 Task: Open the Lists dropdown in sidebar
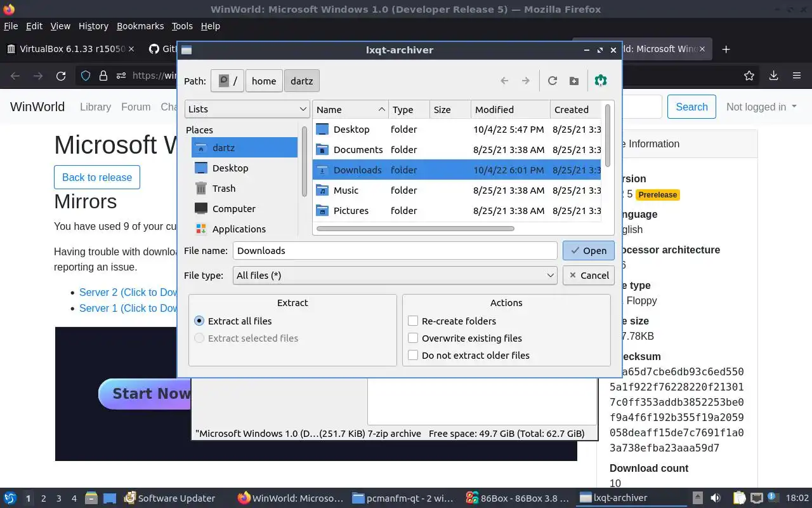247,109
